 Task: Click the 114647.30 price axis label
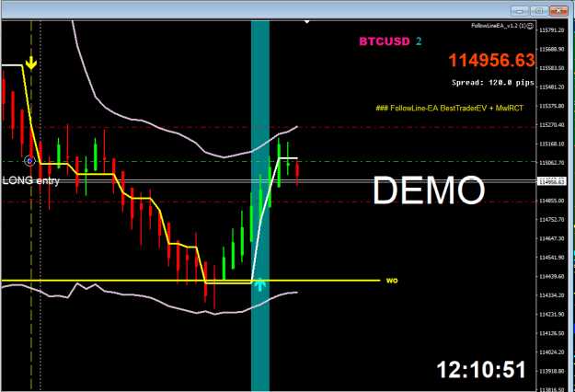coord(551,238)
